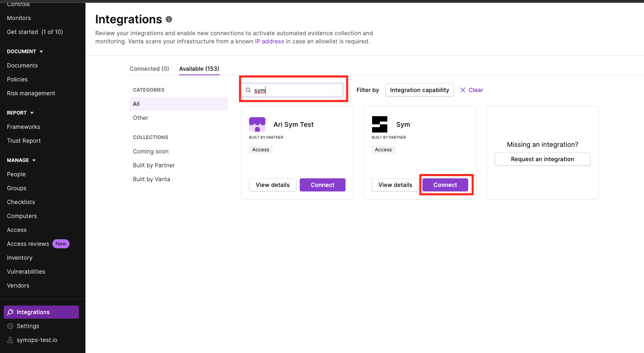Open Frameworks page
Viewport: 644px width, 353px height.
coord(23,127)
